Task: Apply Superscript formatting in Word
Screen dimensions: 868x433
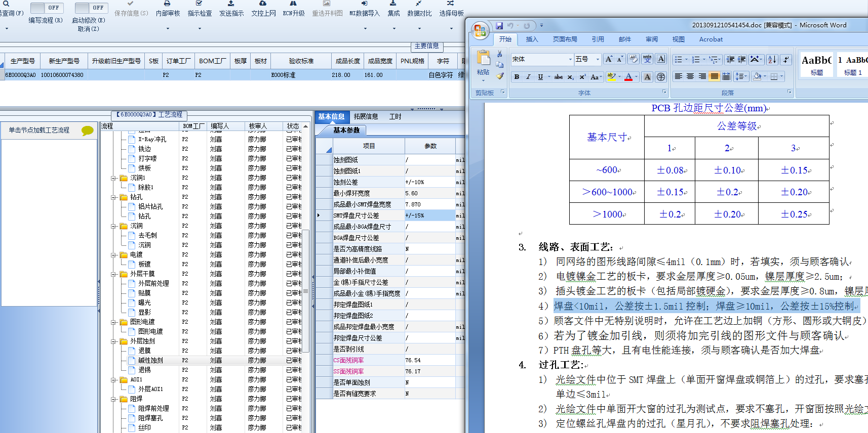Action: click(583, 77)
